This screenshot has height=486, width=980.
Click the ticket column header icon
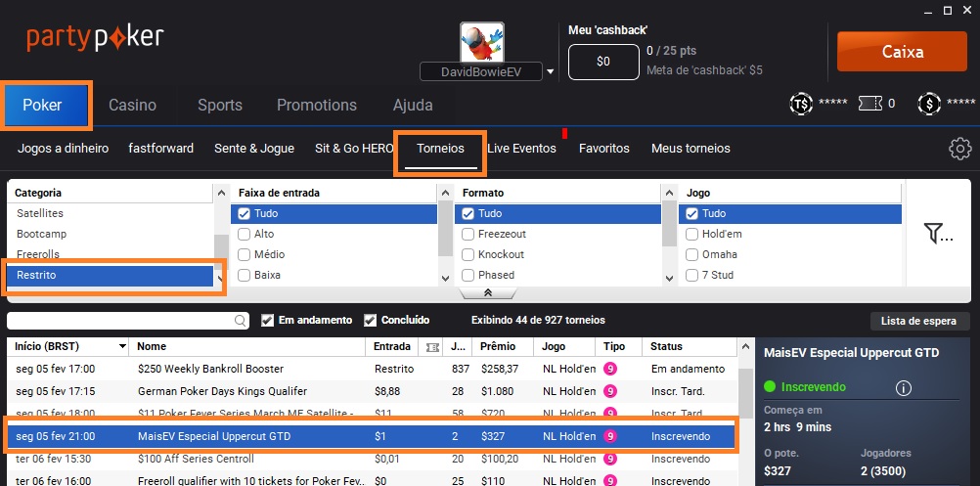pos(432,347)
